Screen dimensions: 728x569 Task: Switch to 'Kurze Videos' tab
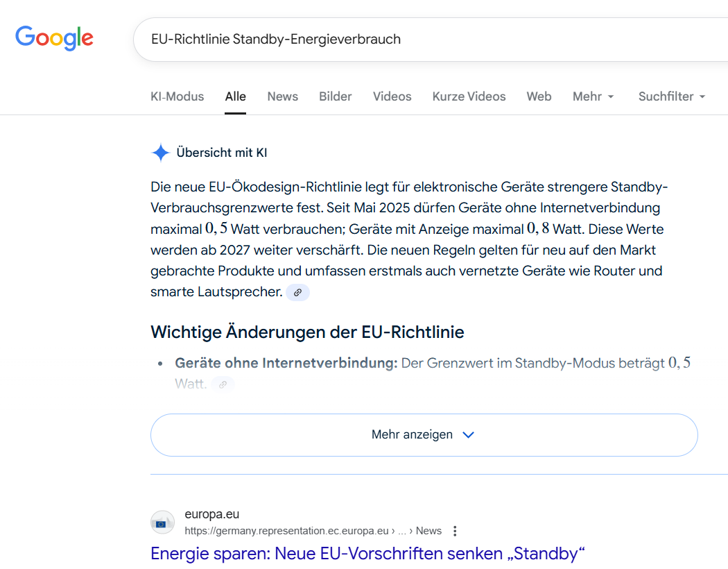(469, 96)
